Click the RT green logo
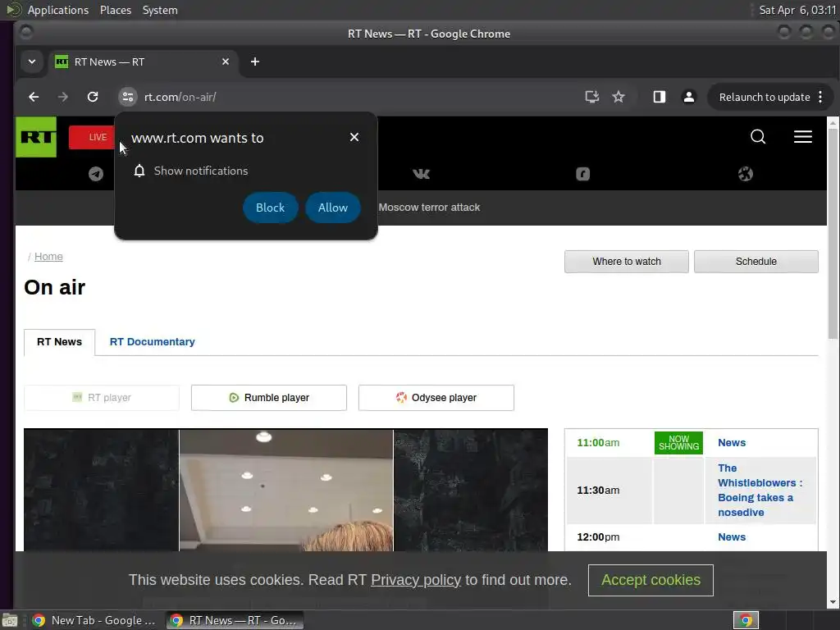 (x=36, y=137)
